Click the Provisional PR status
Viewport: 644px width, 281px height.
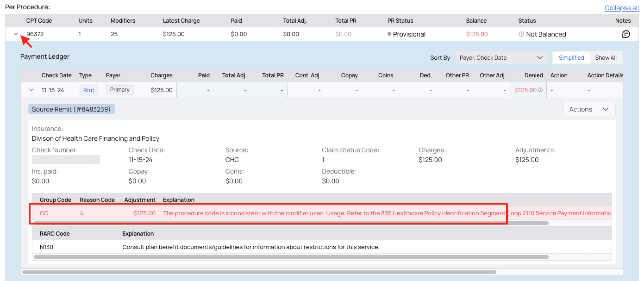pos(406,34)
